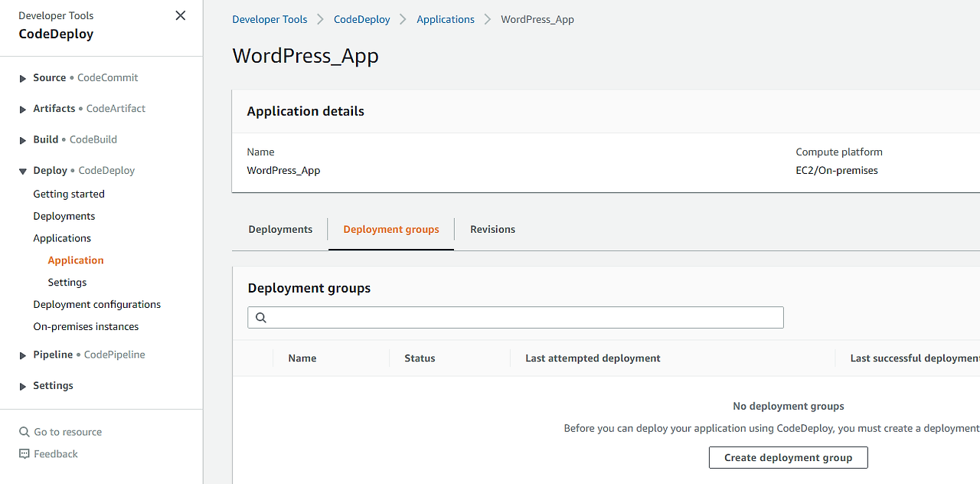Expand the Pipeline CodePipeline section

pyautogui.click(x=23, y=355)
